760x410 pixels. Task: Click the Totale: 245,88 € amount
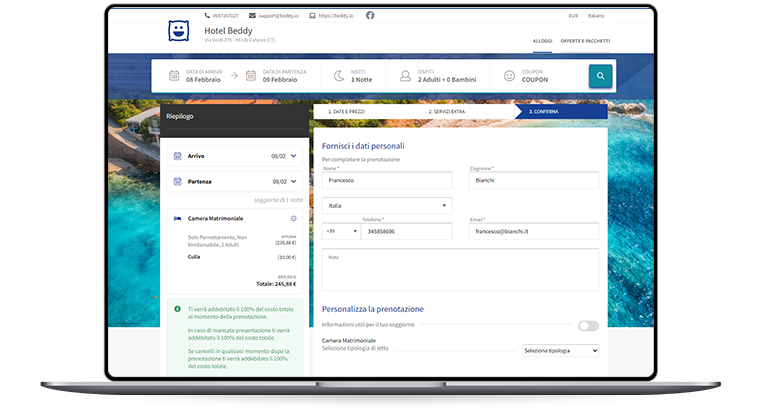tap(276, 284)
